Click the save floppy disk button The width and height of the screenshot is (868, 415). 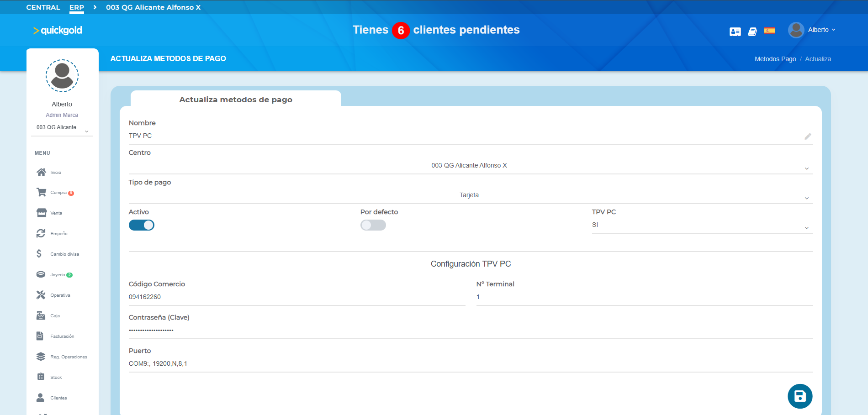point(799,396)
